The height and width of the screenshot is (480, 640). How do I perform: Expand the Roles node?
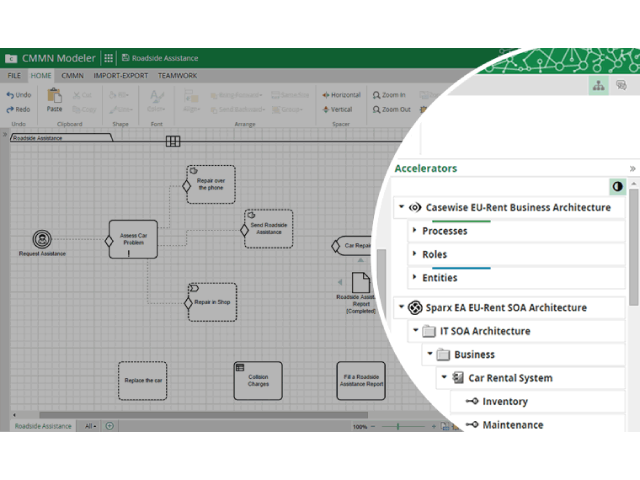click(414, 253)
